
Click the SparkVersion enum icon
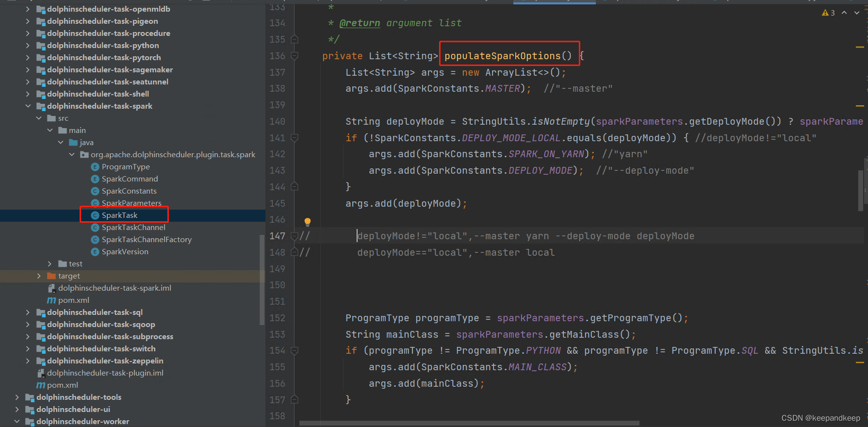(x=95, y=252)
